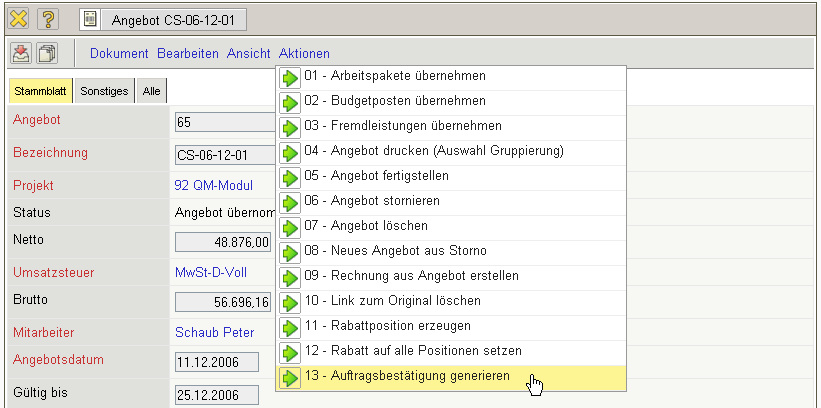Image resolution: width=821 pixels, height=408 pixels.
Task: Open the Dokument menu
Action: [x=119, y=53]
